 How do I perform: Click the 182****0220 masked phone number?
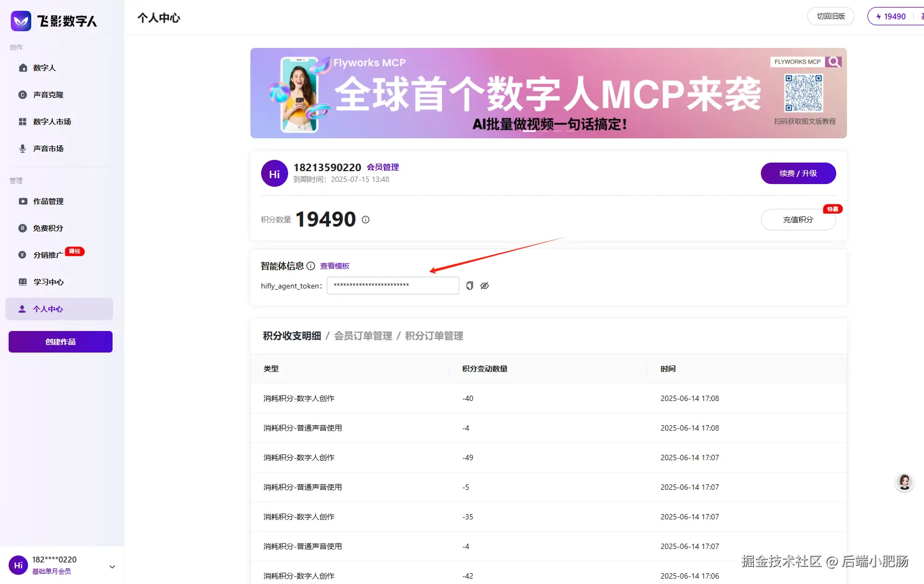[54, 560]
